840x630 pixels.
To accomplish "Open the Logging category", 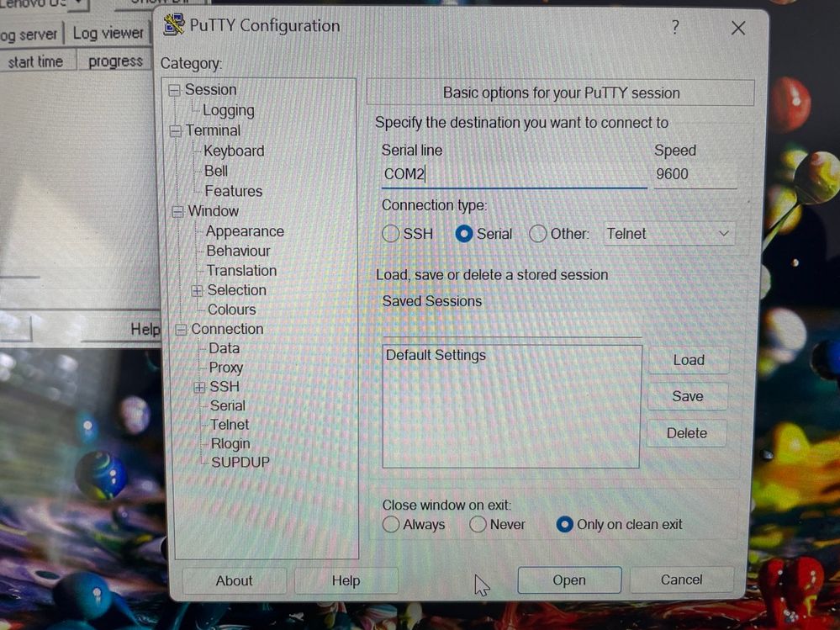I will (228, 110).
